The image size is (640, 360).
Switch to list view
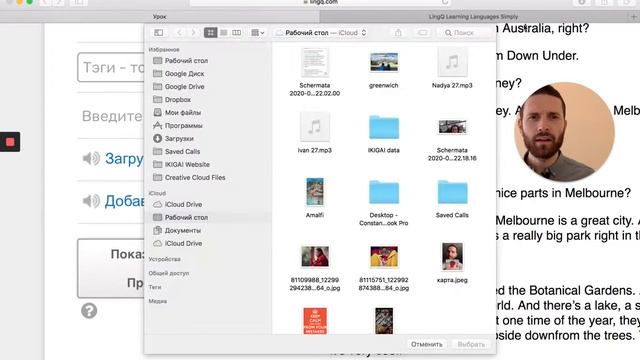coord(224,33)
